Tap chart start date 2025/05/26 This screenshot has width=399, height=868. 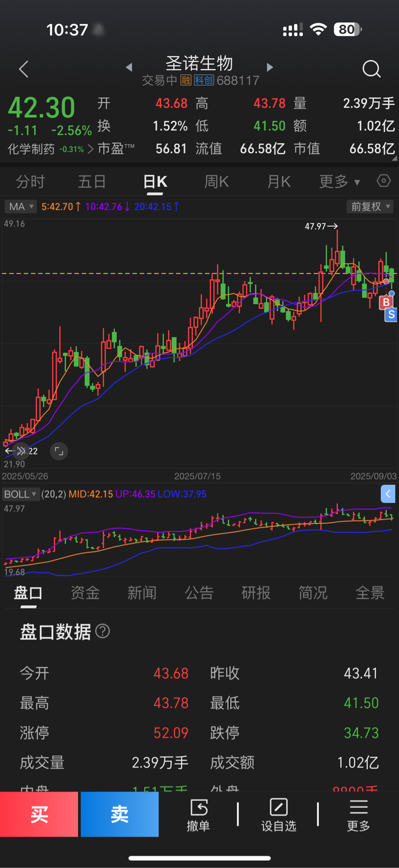(x=25, y=476)
